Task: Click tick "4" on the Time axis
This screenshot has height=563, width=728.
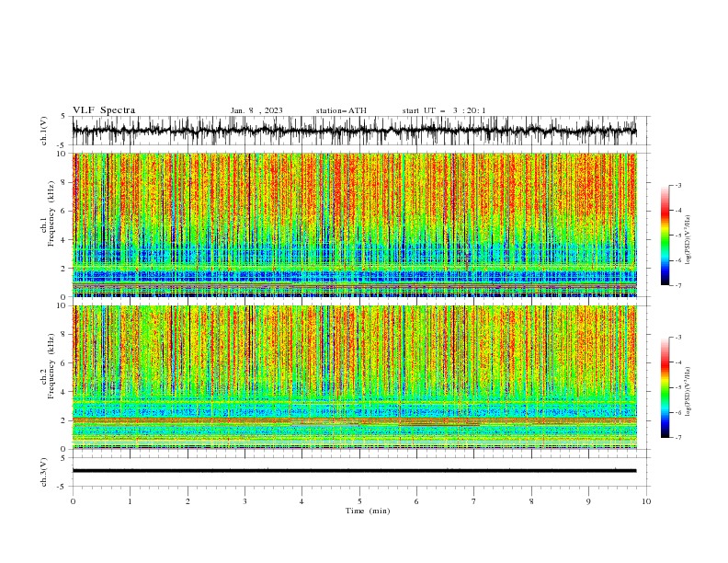Action: [x=301, y=501]
